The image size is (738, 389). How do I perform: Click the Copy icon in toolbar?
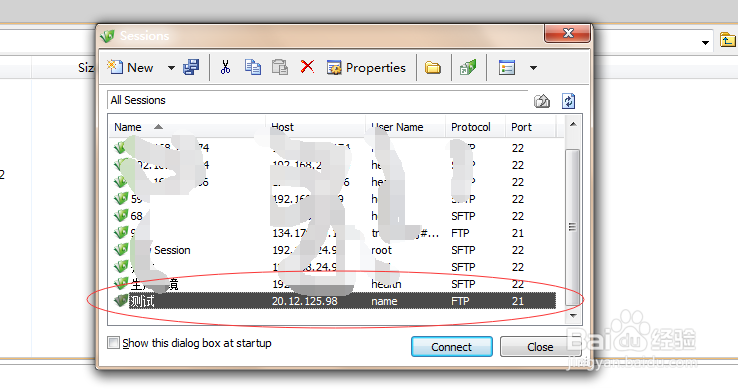click(x=253, y=67)
